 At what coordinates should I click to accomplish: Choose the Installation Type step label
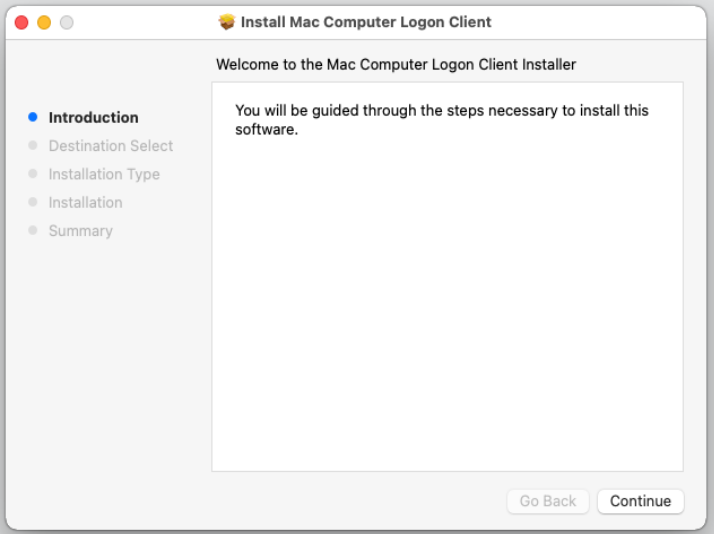click(x=104, y=174)
